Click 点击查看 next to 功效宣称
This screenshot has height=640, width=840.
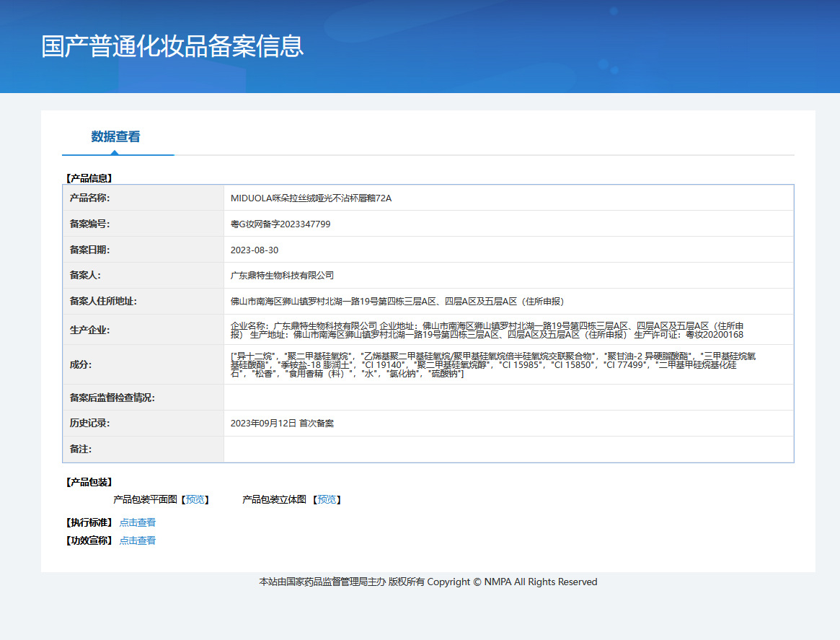point(137,541)
